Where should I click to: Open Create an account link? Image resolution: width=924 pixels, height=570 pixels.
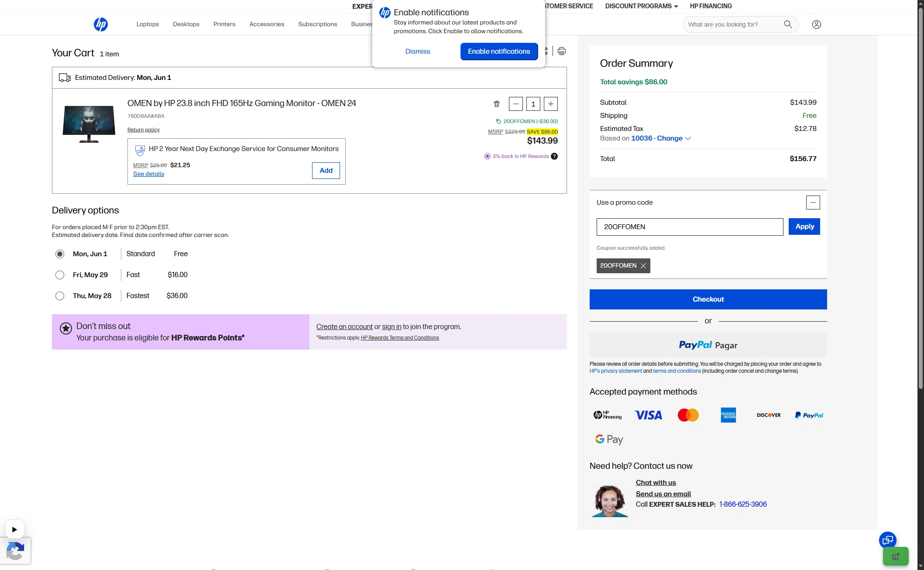344,326
